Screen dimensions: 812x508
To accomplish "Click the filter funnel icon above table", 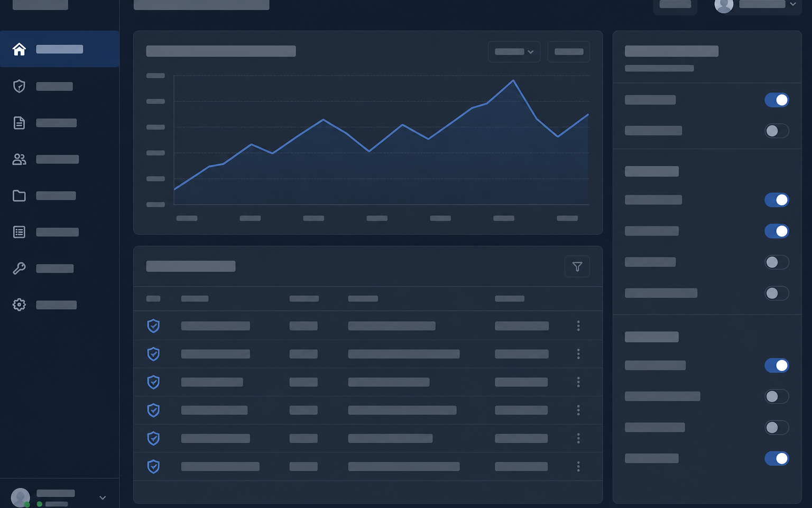I will click(x=577, y=267).
